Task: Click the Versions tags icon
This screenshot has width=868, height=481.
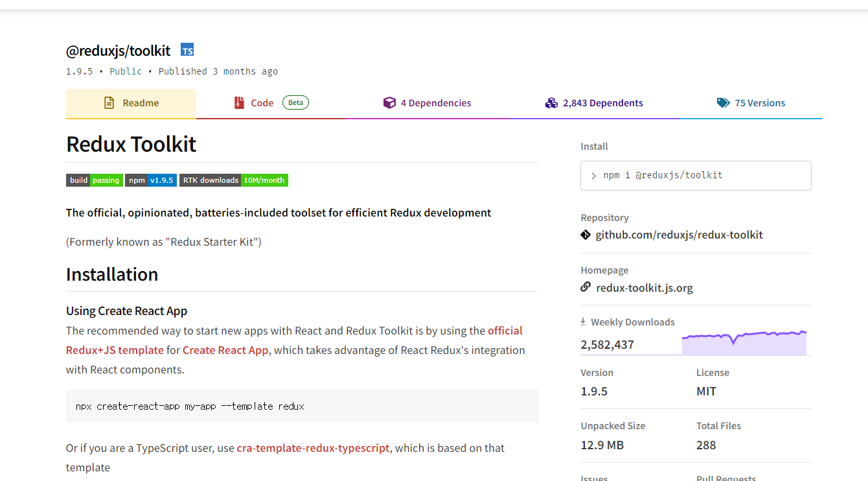Action: pyautogui.click(x=723, y=103)
